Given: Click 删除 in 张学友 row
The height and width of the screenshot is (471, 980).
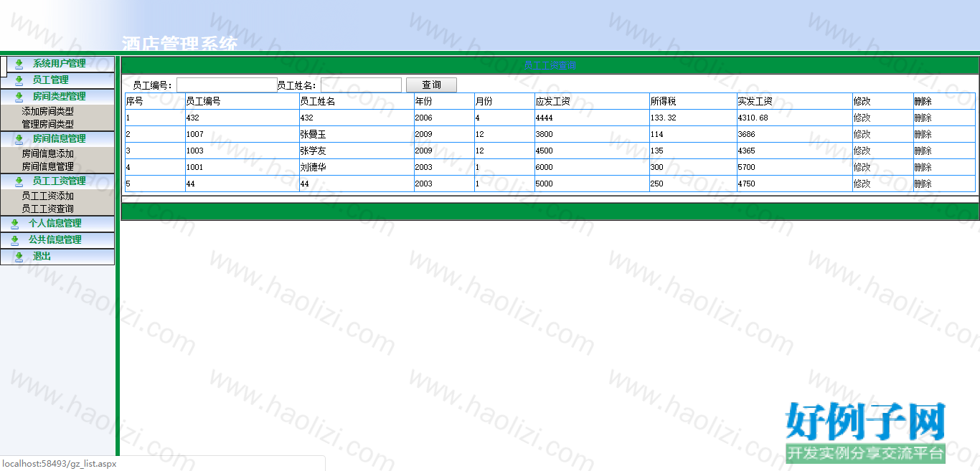Looking at the screenshot, I should tap(923, 151).
